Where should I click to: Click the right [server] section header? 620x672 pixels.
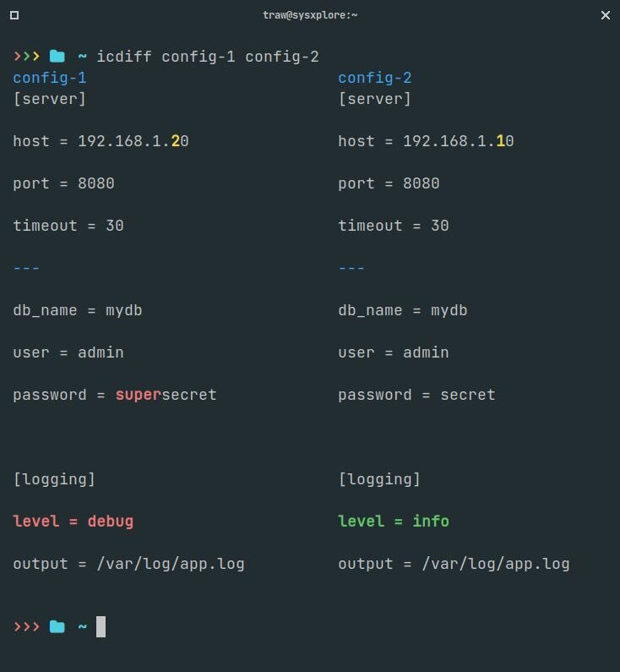click(375, 99)
